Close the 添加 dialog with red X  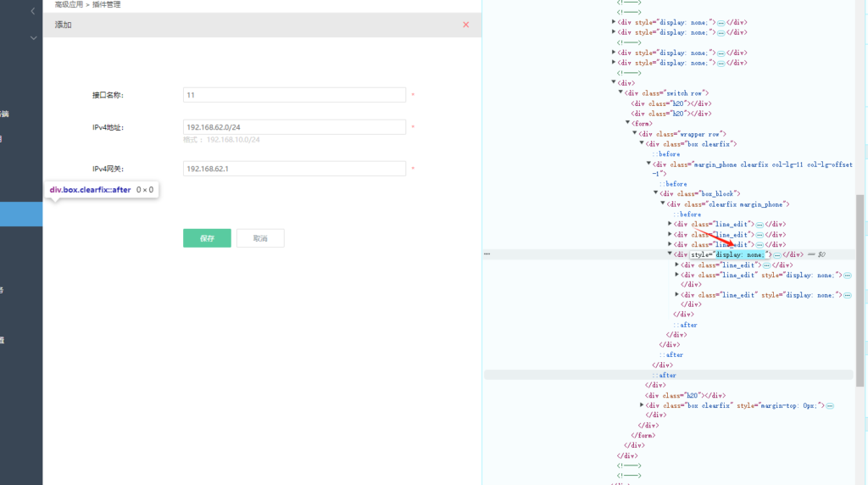click(x=465, y=25)
